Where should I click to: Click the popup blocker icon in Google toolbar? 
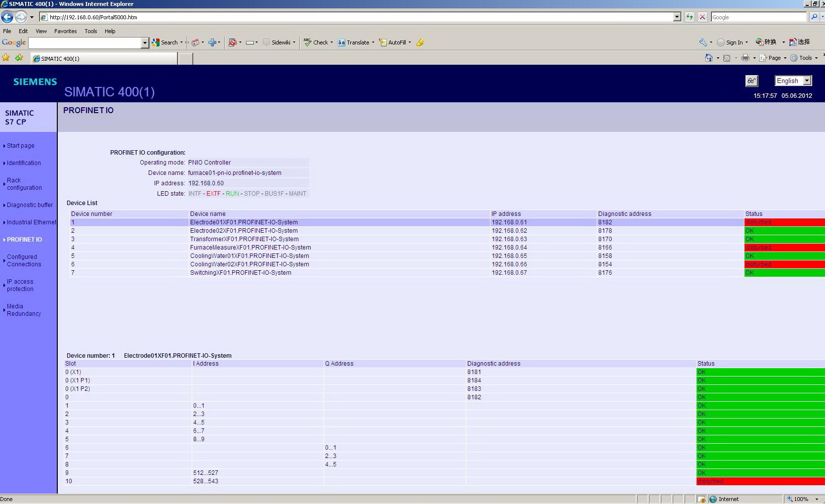[x=233, y=42]
